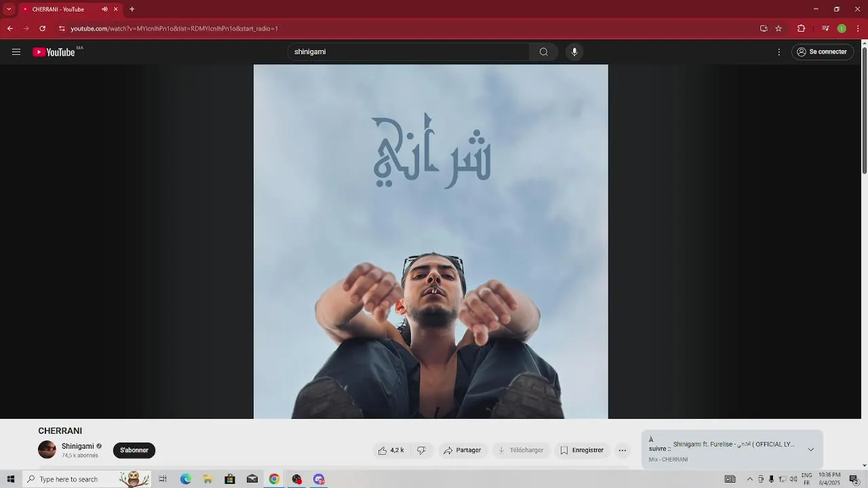The width and height of the screenshot is (868, 488).
Task: Open volume control in system tray
Action: click(x=793, y=479)
